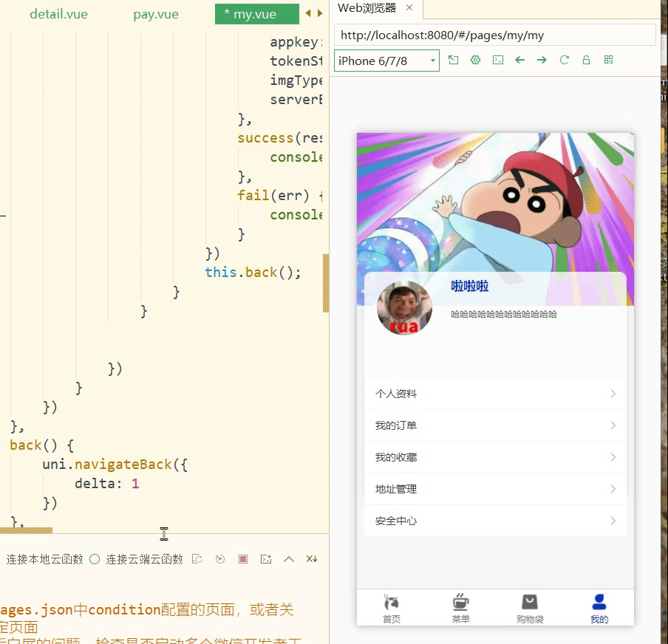Open the 我的收藏 row
This screenshot has width=668, height=644.
pyautogui.click(x=495, y=457)
